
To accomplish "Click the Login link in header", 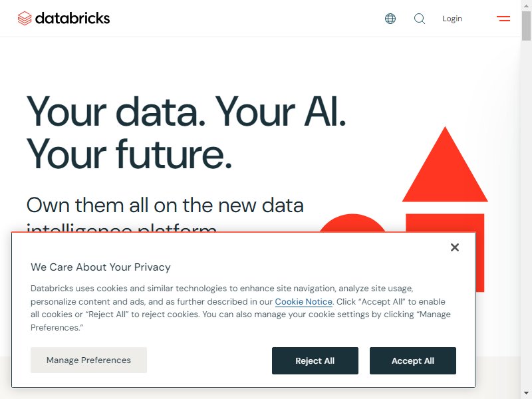I will (x=452, y=19).
